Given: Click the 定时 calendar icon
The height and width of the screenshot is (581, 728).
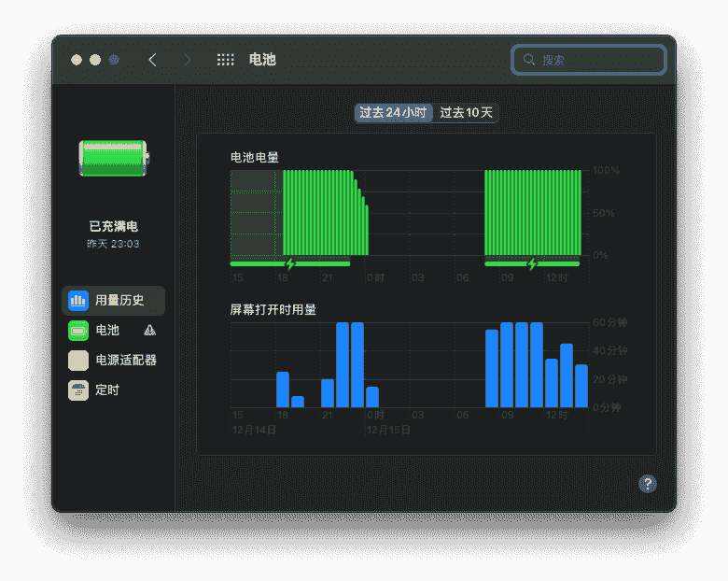Looking at the screenshot, I should [78, 390].
